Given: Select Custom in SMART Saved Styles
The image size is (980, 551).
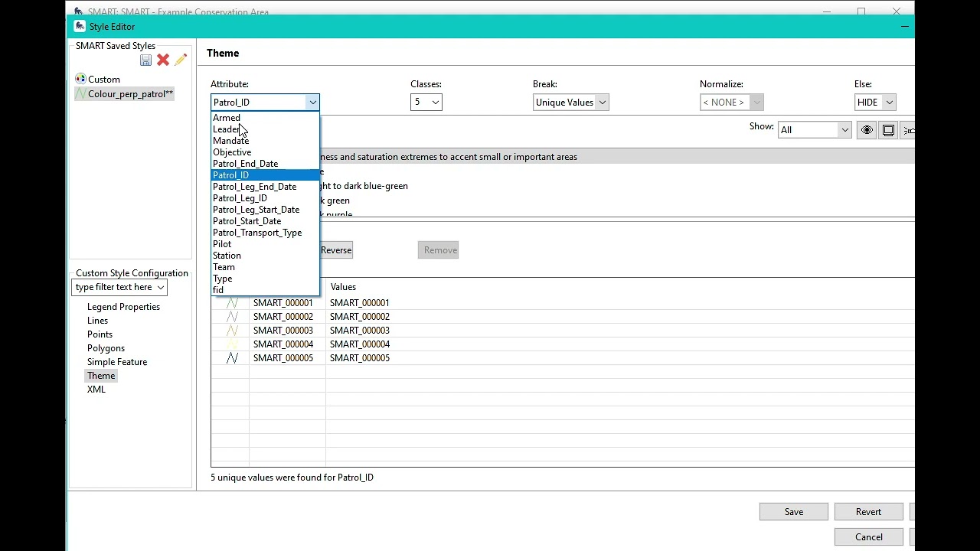Looking at the screenshot, I should pyautogui.click(x=104, y=80).
